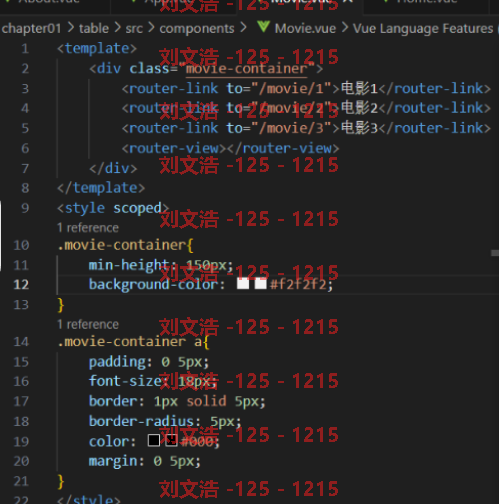Click the .movie-container selector on line 10
The height and width of the screenshot is (504, 499).
point(122,245)
